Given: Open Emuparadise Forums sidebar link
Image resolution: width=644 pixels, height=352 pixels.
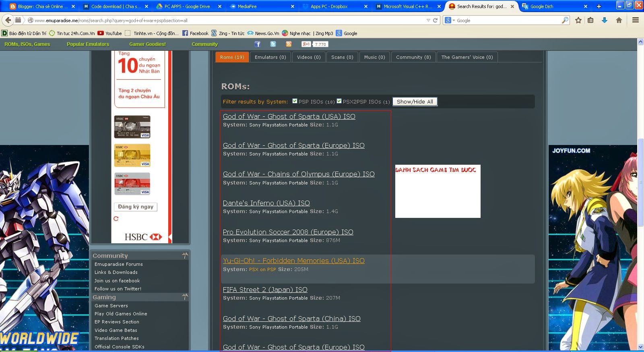Looking at the screenshot, I should (x=119, y=264).
